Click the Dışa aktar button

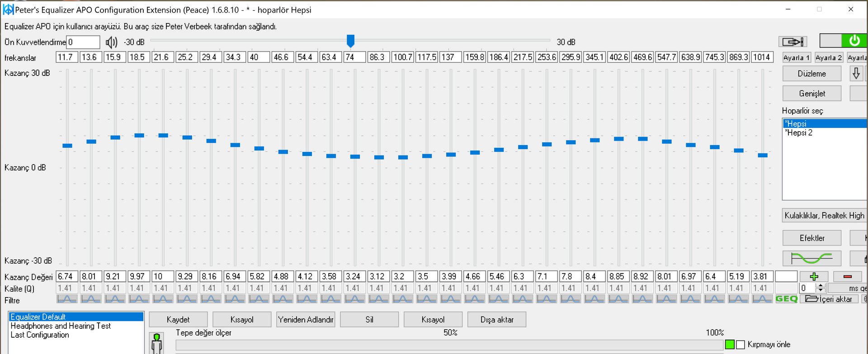point(497,320)
